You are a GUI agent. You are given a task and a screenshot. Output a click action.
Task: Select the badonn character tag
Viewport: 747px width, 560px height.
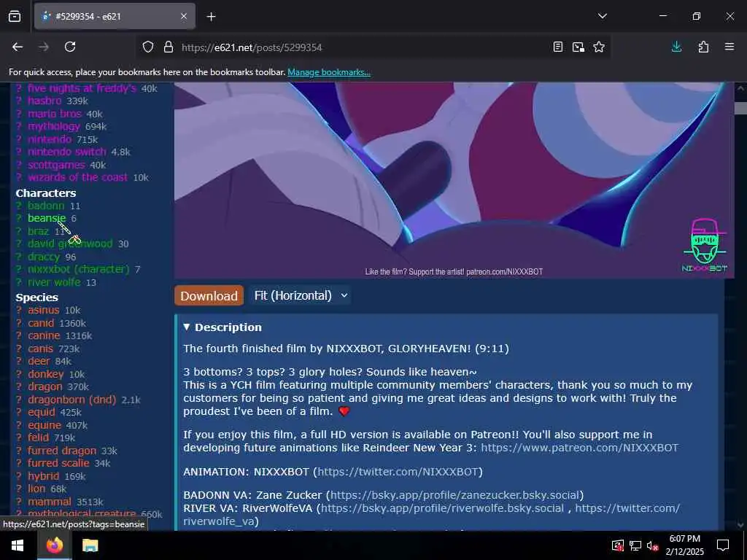point(46,206)
